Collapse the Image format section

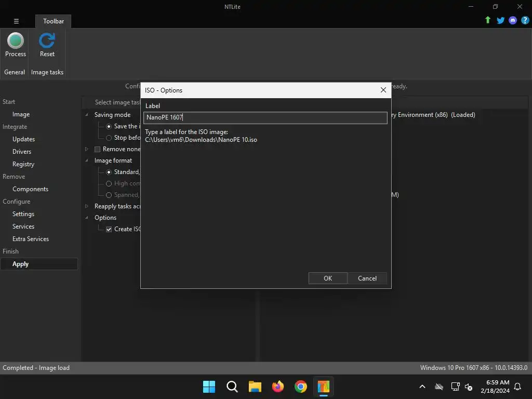(x=87, y=161)
